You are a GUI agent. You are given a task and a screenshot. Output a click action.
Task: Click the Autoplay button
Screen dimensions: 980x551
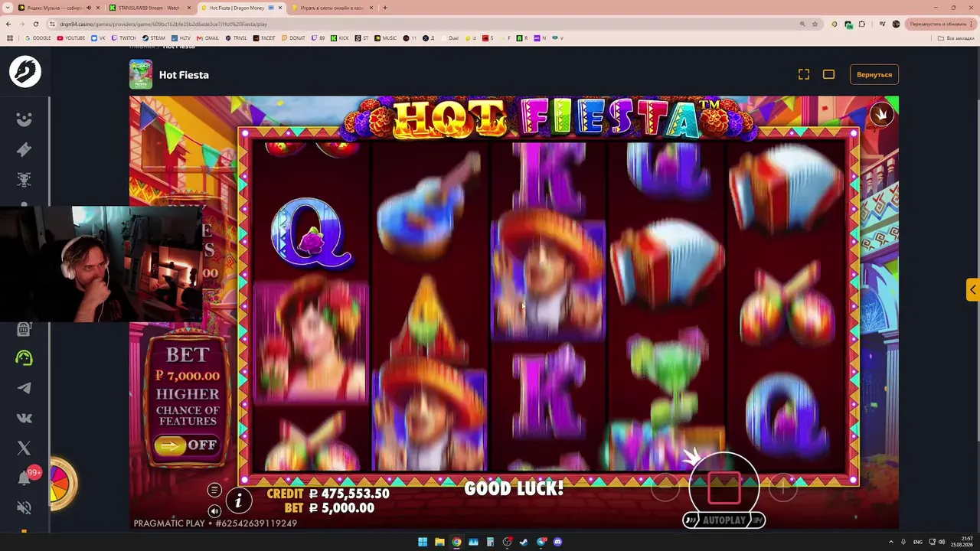724,520
